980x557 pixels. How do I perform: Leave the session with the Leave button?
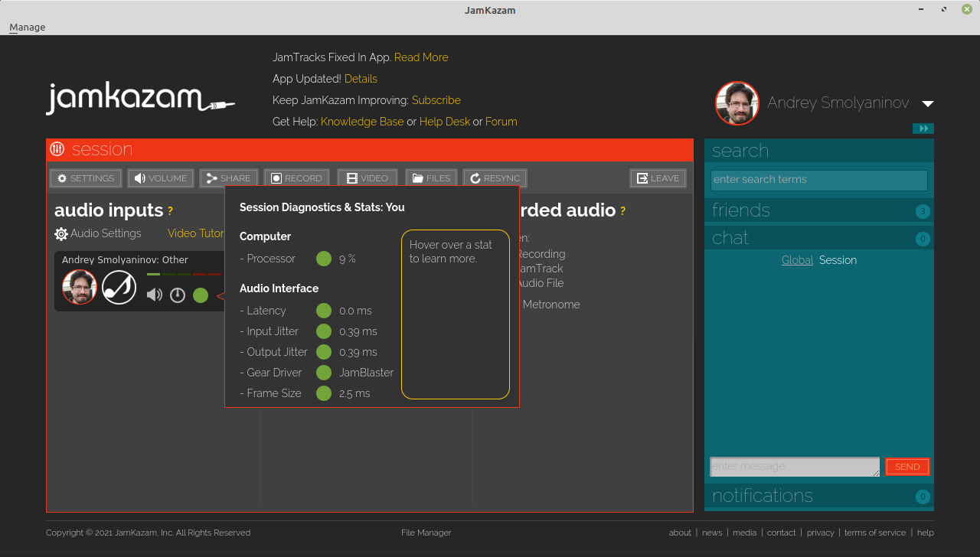[658, 178]
